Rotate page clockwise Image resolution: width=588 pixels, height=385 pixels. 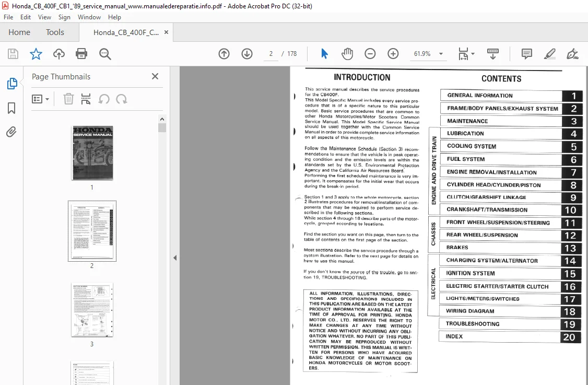click(122, 99)
